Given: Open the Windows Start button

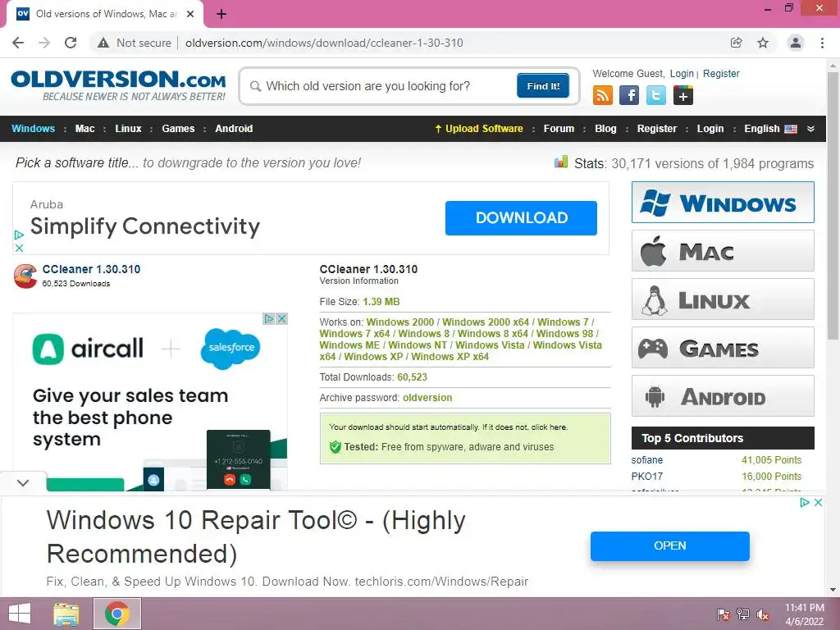Looking at the screenshot, I should point(20,614).
